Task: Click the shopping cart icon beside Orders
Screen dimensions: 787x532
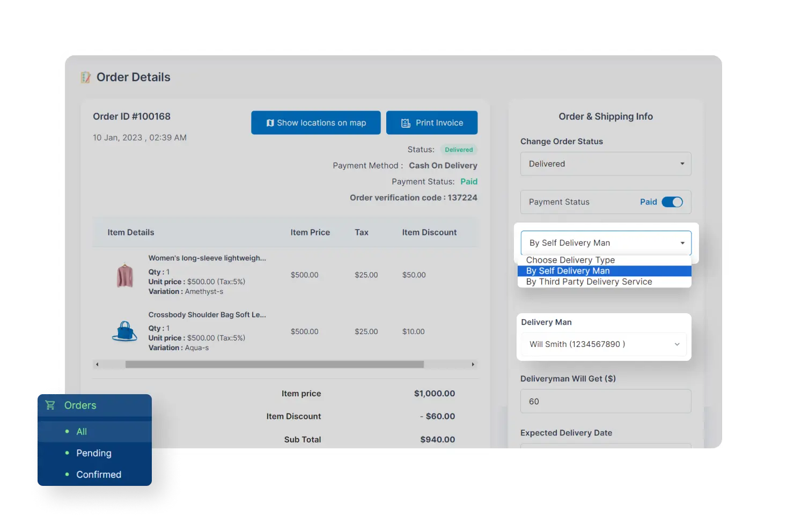Action: [50, 405]
